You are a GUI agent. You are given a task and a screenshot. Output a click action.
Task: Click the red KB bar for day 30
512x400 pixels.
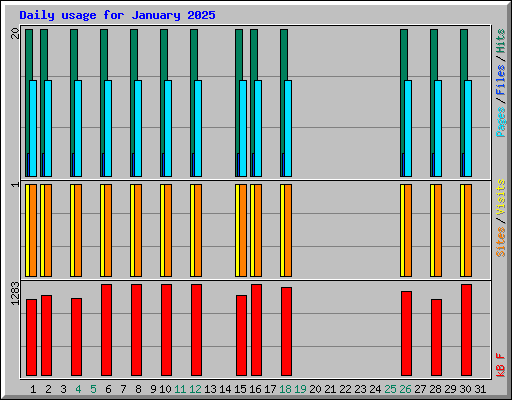[x=466, y=330]
